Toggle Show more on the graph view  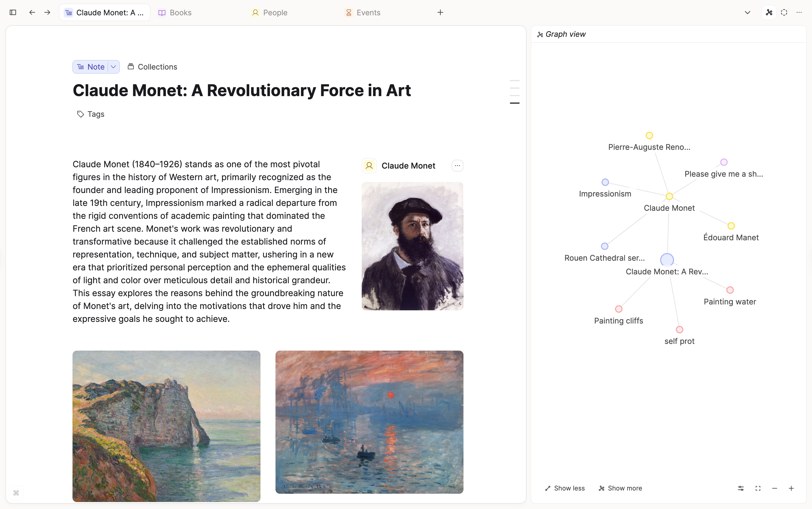coord(620,488)
